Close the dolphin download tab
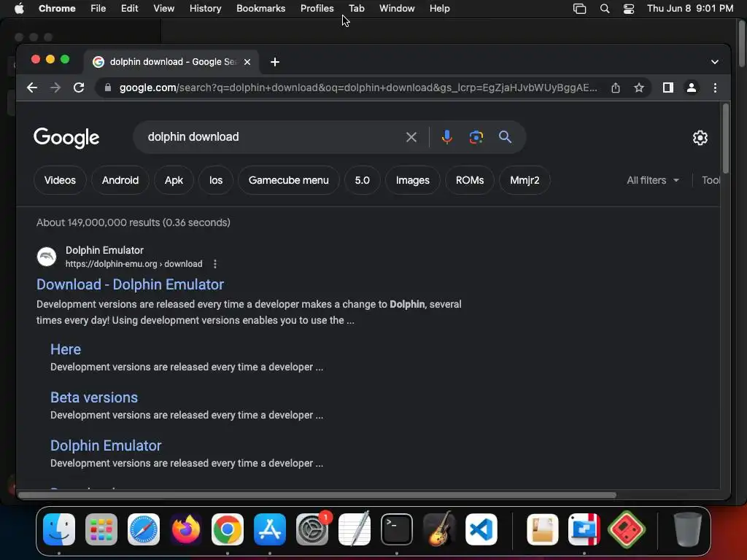This screenshot has width=747, height=560. (x=247, y=62)
